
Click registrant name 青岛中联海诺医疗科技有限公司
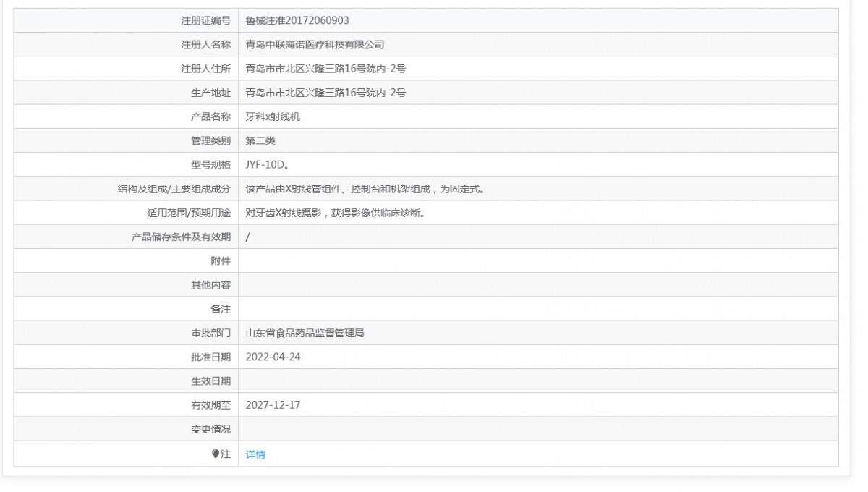(x=315, y=44)
